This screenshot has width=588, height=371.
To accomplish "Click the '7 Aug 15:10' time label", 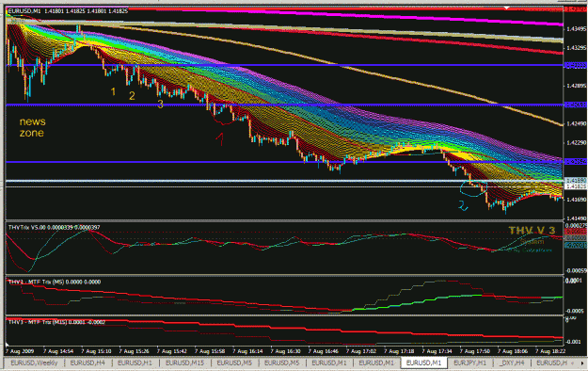I will [96, 351].
